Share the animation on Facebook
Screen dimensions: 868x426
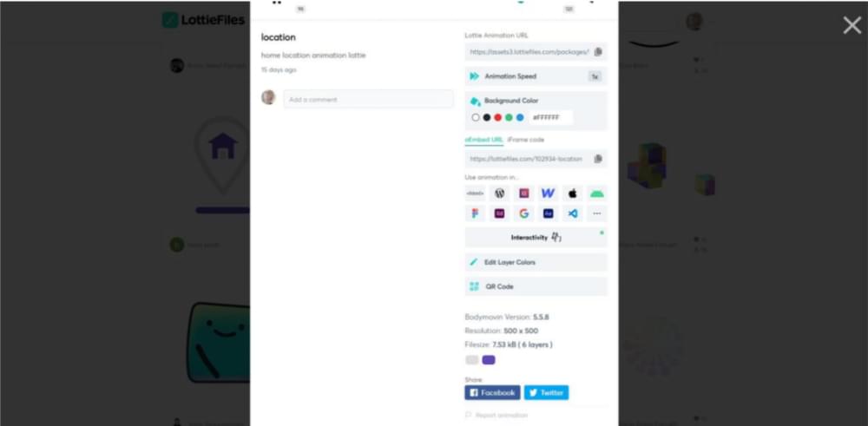pyautogui.click(x=492, y=393)
